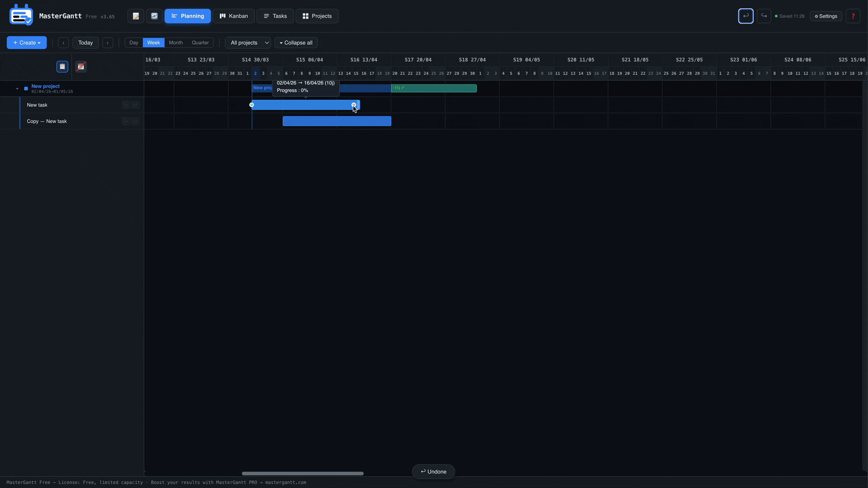Open the notes pencil icon
Screen dimensions: 868x488
click(136, 16)
